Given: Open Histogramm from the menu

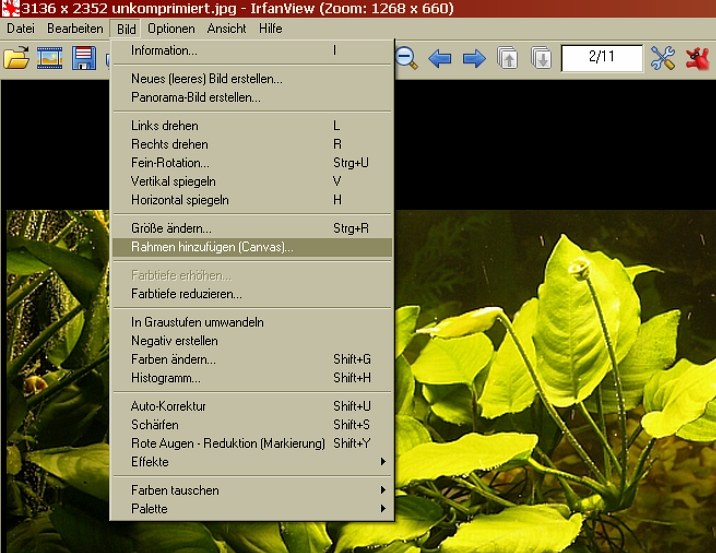Looking at the screenshot, I should [166, 378].
